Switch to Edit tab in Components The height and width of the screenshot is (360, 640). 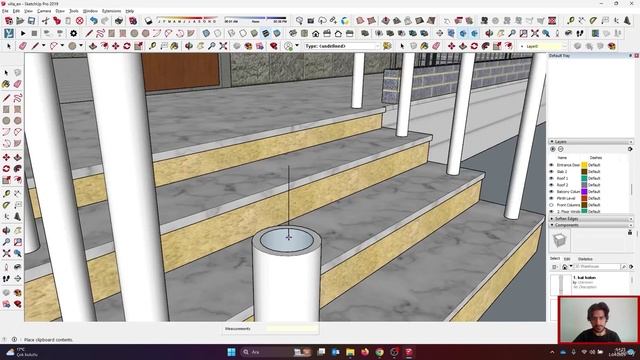pos(567,259)
